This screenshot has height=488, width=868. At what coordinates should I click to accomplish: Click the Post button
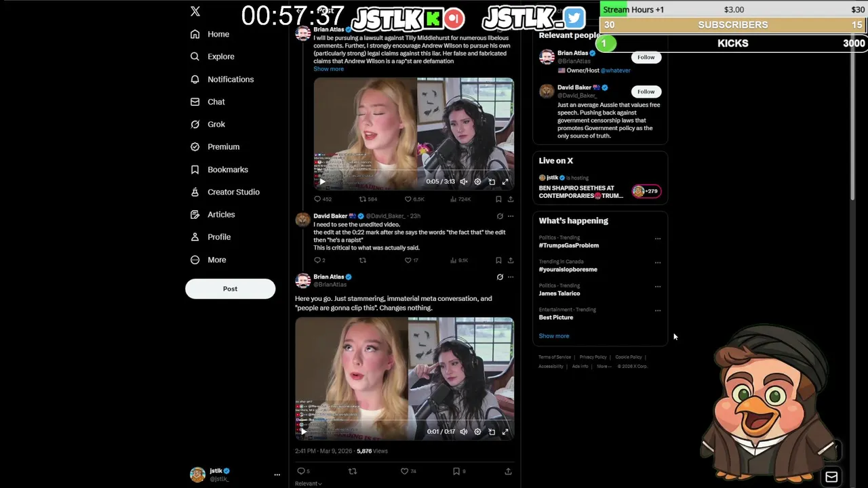[x=230, y=289]
